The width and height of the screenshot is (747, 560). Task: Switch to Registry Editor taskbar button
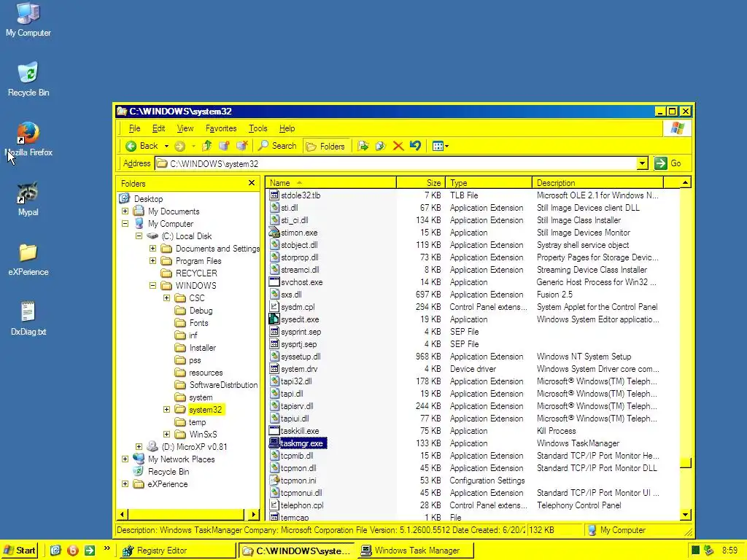(177, 551)
